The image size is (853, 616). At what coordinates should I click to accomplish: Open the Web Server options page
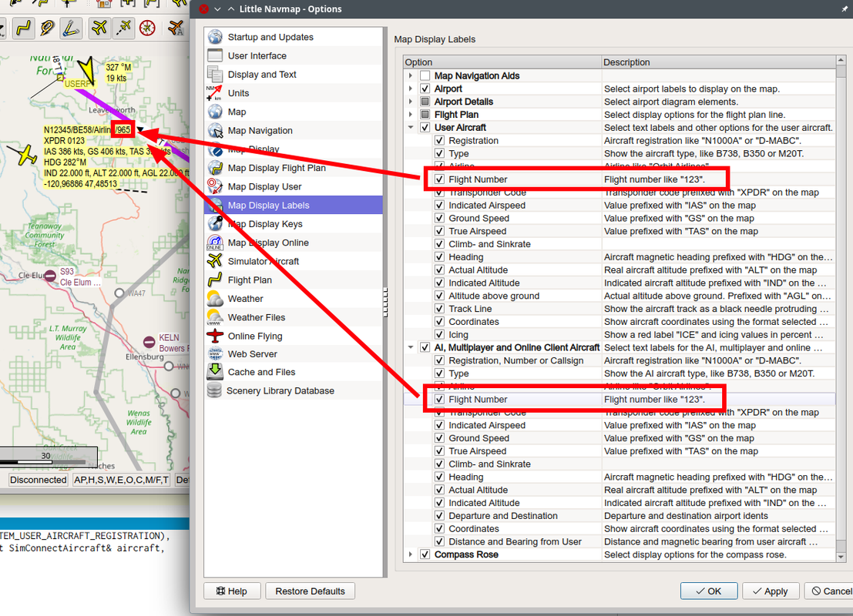pyautogui.click(x=294, y=354)
